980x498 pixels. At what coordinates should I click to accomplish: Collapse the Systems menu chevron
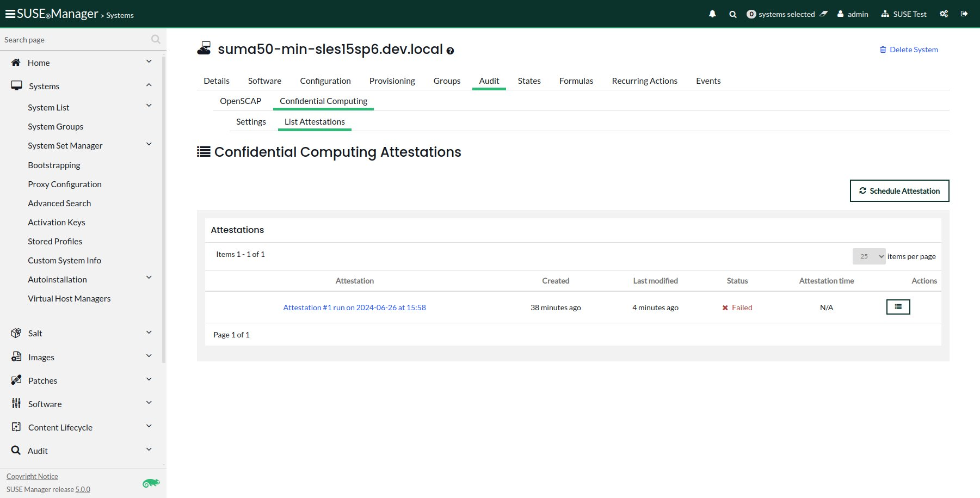149,85
